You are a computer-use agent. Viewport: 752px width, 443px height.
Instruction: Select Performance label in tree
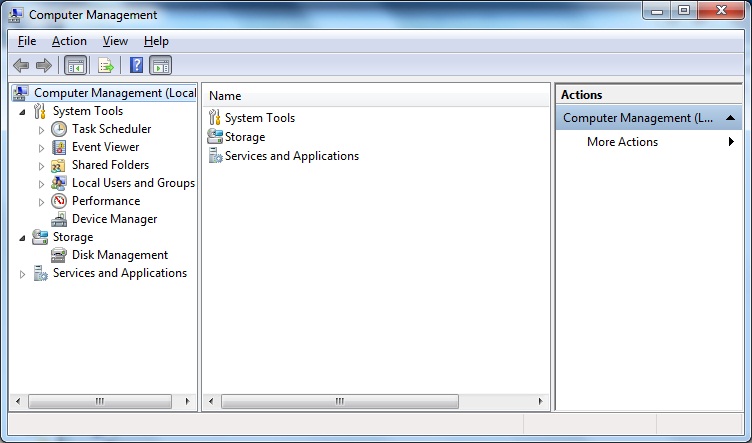pyautogui.click(x=106, y=201)
